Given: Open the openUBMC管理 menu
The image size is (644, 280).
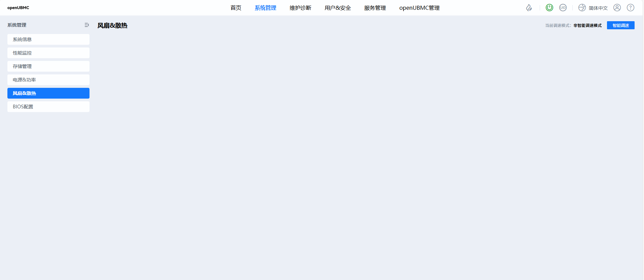Looking at the screenshot, I should point(419,8).
